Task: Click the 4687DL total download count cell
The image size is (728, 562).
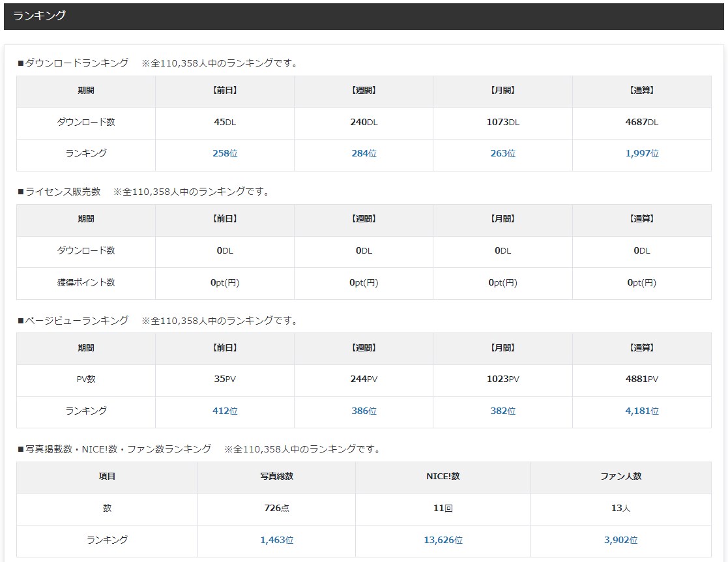Action: coord(641,123)
